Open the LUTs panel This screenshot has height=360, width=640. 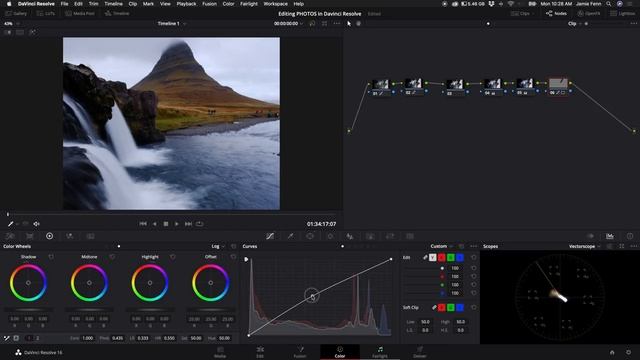pyautogui.click(x=46, y=13)
